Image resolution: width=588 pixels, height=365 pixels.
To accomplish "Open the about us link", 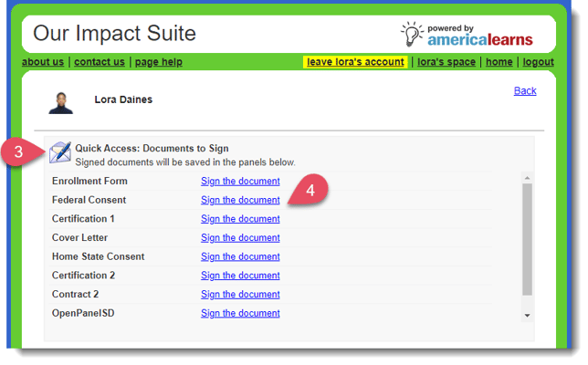I will [43, 62].
